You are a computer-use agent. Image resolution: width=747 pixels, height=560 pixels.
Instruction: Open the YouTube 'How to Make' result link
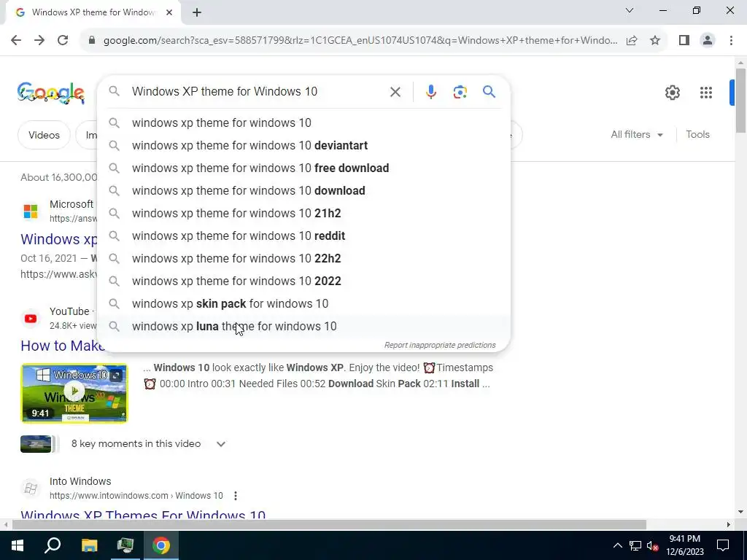click(62, 346)
